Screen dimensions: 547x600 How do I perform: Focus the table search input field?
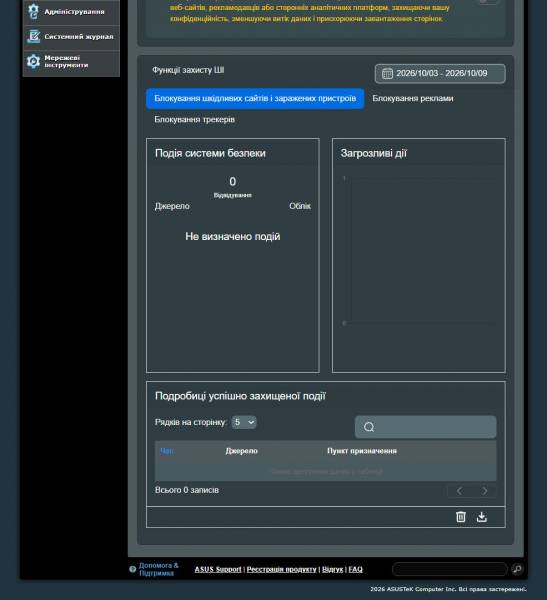425,427
